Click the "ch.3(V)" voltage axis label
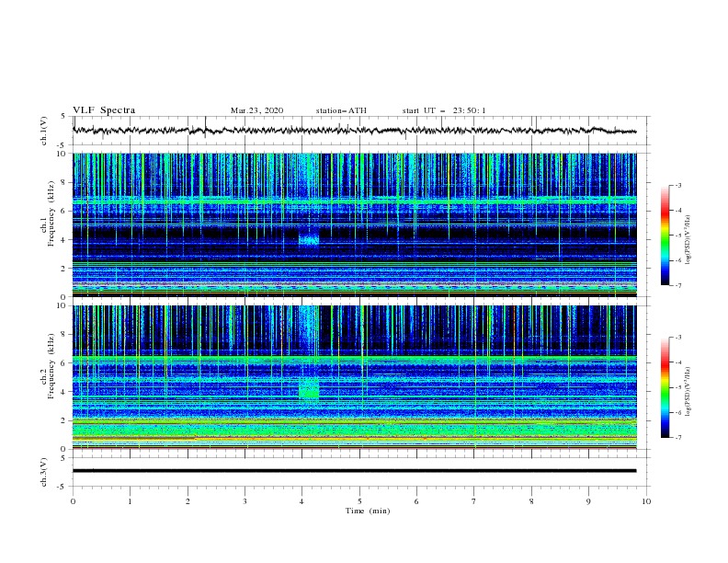This screenshot has width=728, height=563. (44, 472)
